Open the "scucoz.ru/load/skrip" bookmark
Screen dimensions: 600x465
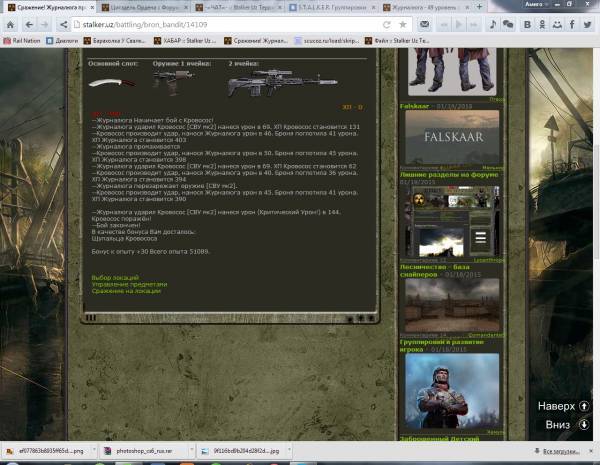click(x=327, y=41)
